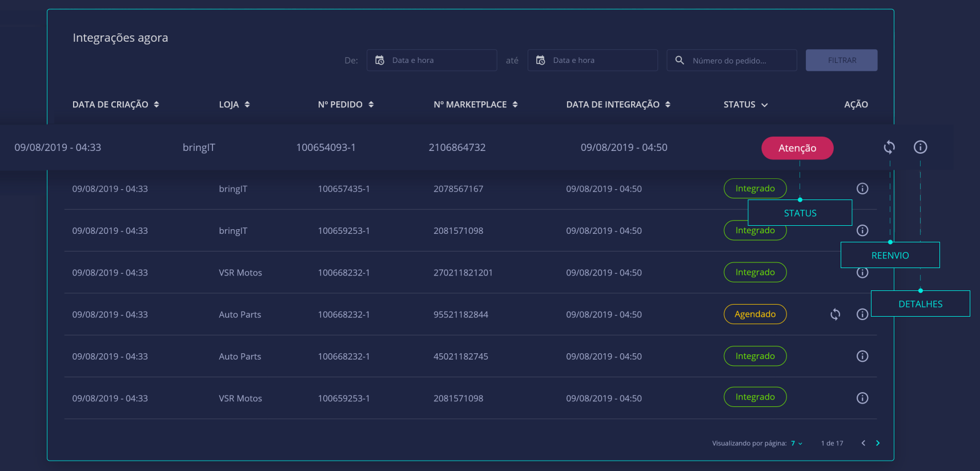980x471 pixels.
Task: Focus the 'De' Data e hora input
Action: pyautogui.click(x=432, y=60)
